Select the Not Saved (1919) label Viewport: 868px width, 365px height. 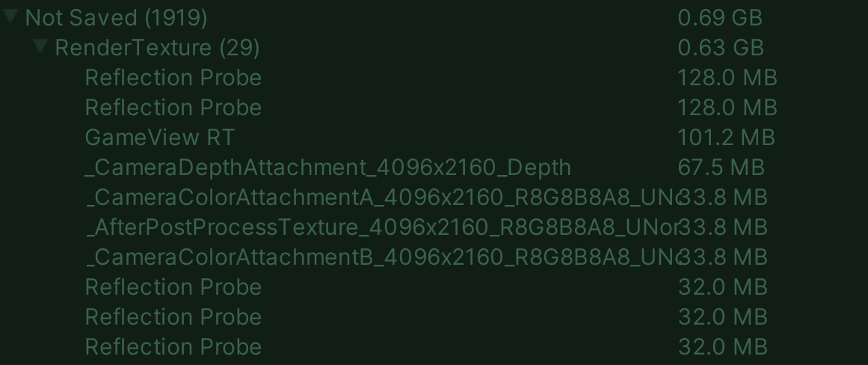coord(117,17)
